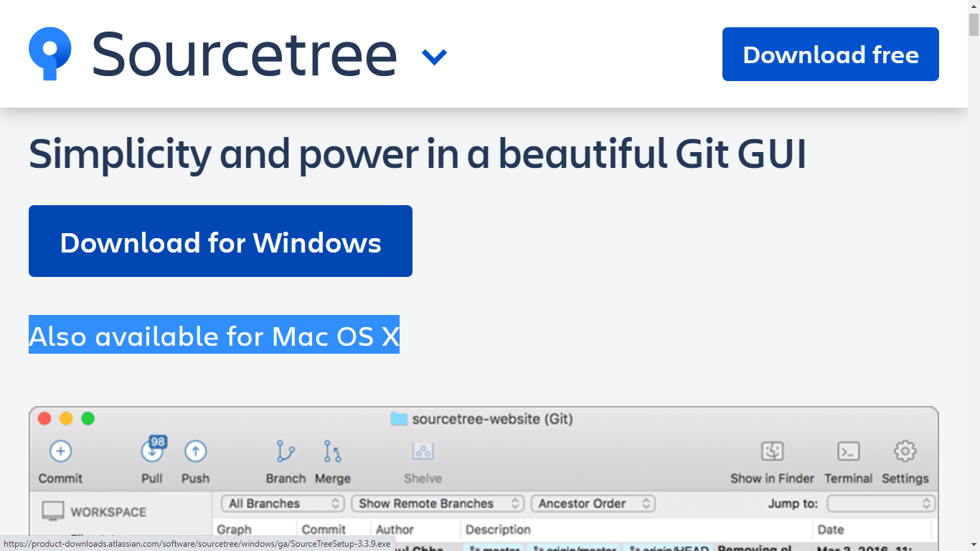Open the Also available for Mac OS X link
Viewport: 980px width, 551px height.
(214, 336)
